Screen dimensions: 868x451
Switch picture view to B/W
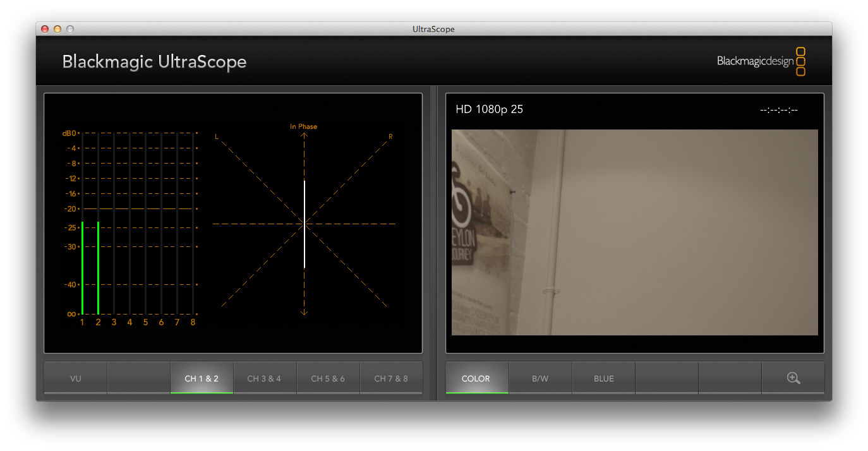click(x=540, y=378)
